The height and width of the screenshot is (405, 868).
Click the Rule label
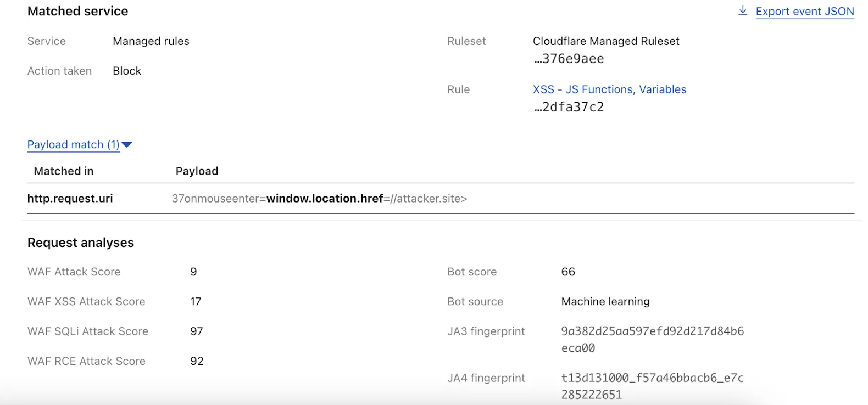coord(459,89)
